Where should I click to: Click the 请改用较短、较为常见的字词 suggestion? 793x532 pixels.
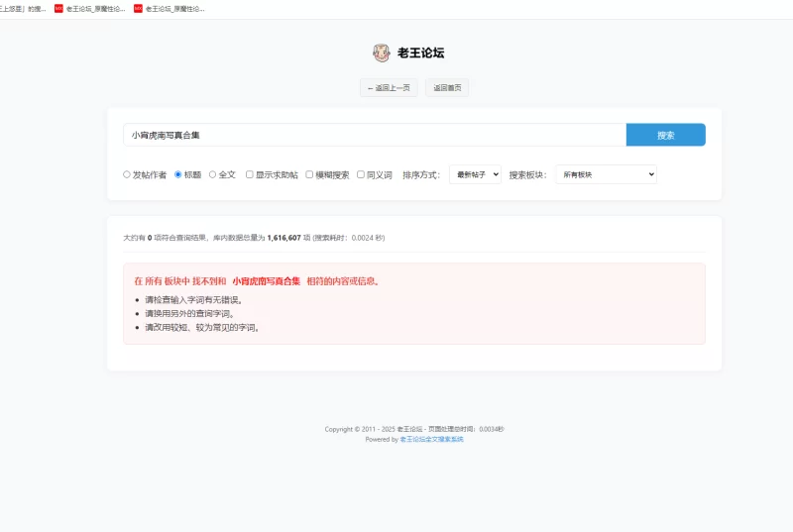pyautogui.click(x=203, y=327)
